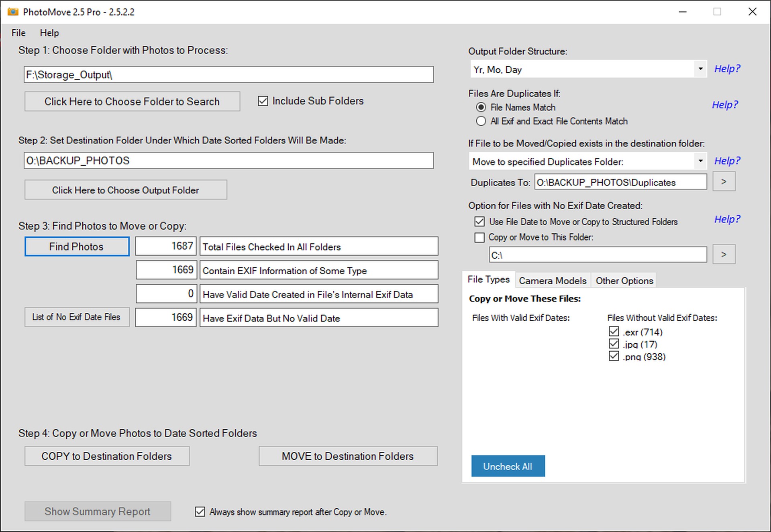Click MOVE to Destination Folders button

[348, 456]
